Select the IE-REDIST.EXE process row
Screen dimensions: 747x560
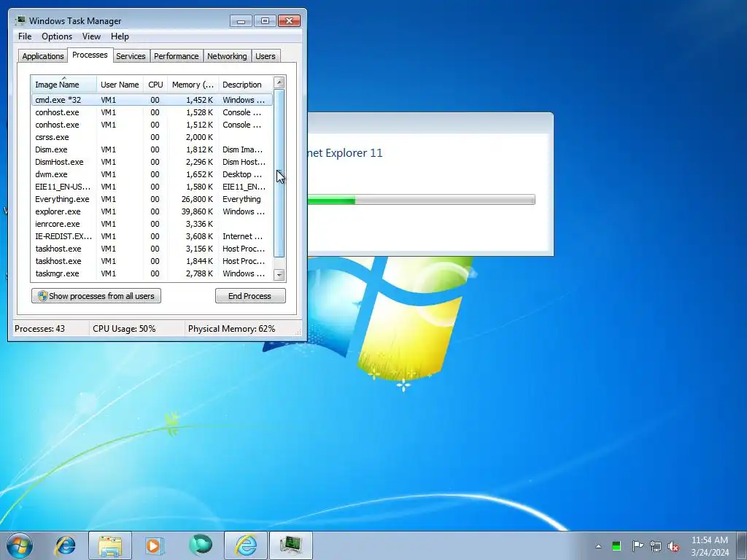point(152,236)
